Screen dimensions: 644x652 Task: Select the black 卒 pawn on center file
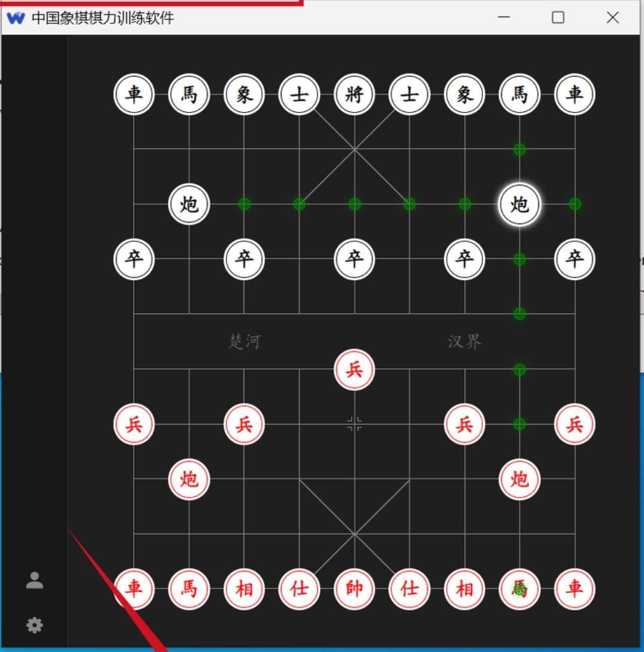[355, 259]
